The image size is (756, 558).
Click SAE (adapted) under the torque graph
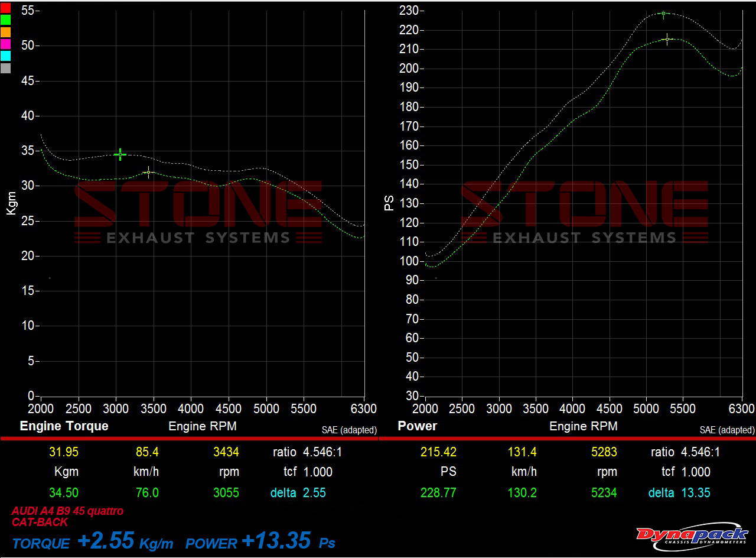click(349, 430)
